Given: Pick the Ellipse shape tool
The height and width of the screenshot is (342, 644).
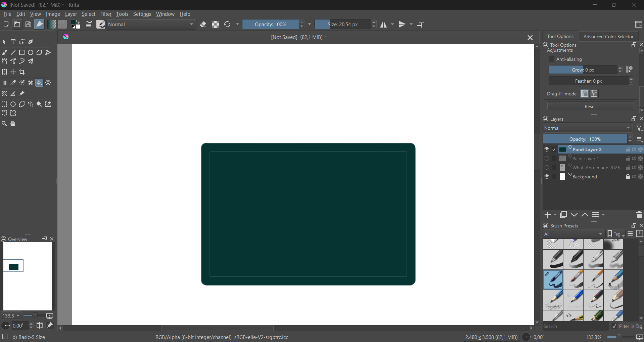Looking at the screenshot, I should coord(31,53).
